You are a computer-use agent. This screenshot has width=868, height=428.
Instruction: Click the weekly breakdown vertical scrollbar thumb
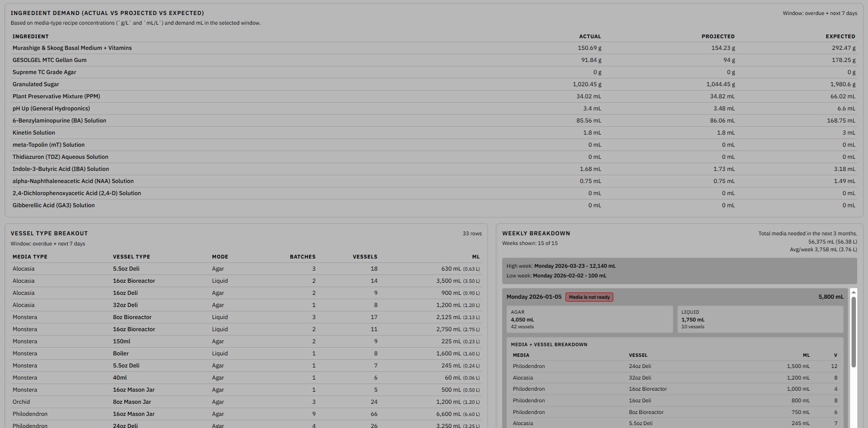[853, 332]
